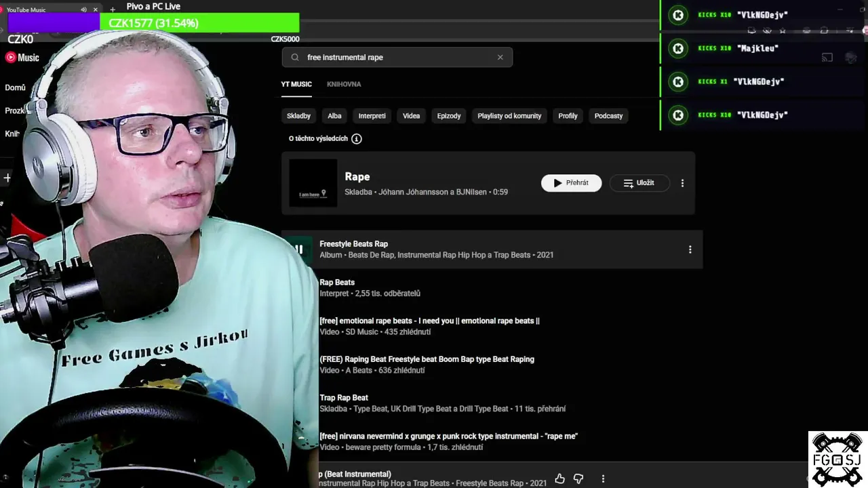Click the now-playing '(Beat Instrumental)' title

354,474
